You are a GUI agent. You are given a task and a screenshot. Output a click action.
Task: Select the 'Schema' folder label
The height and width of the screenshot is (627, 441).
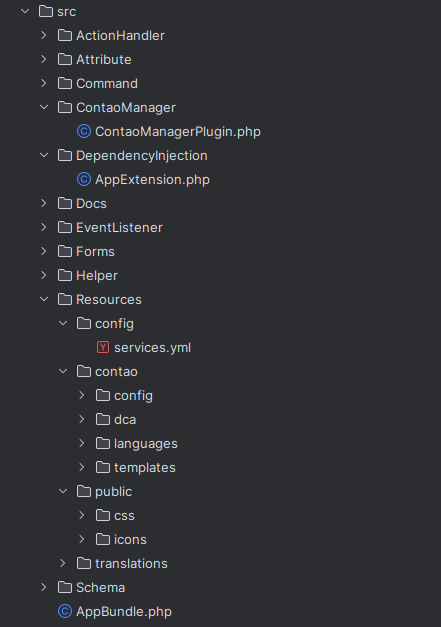point(100,587)
